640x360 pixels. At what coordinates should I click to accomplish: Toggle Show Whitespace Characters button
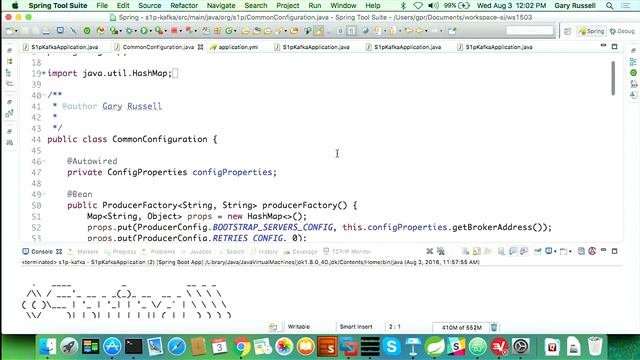point(351,31)
